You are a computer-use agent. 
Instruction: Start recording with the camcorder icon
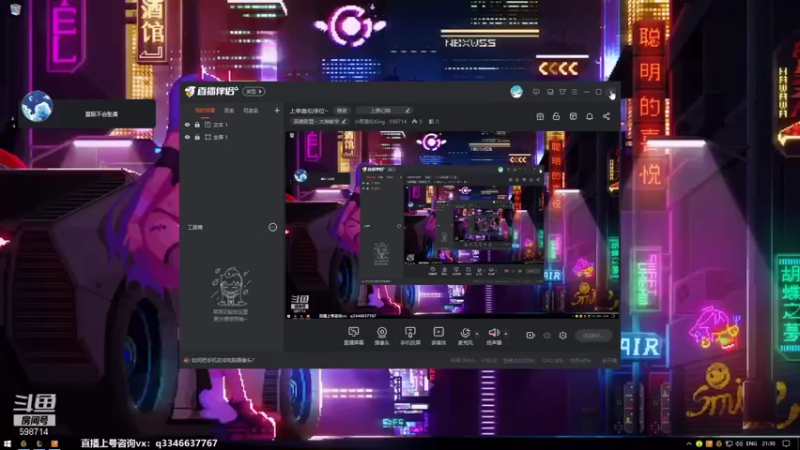(x=531, y=335)
